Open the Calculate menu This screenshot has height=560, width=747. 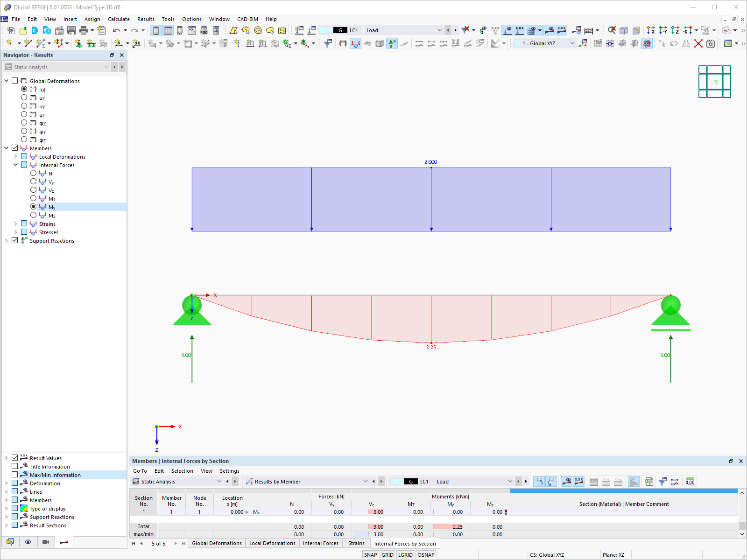(119, 19)
